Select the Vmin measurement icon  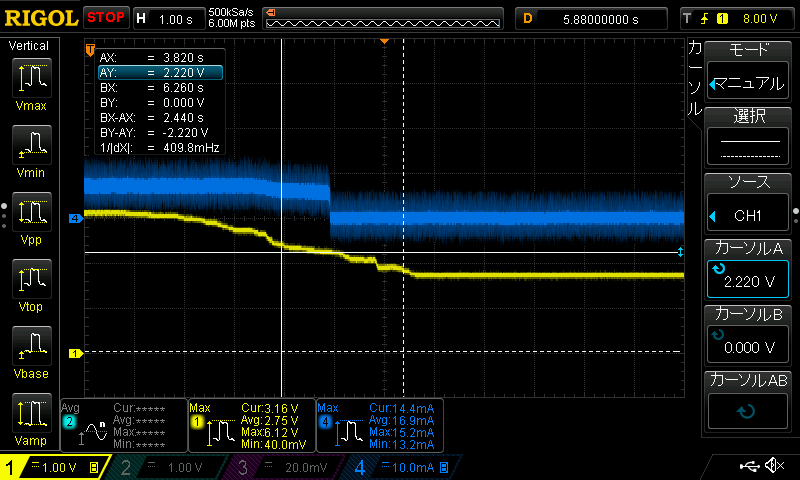pos(30,145)
